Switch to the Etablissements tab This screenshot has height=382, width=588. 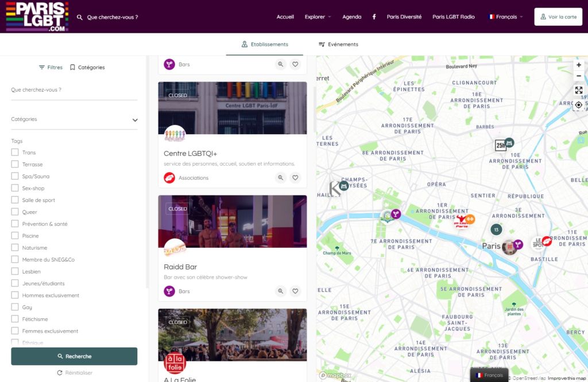[265, 44]
